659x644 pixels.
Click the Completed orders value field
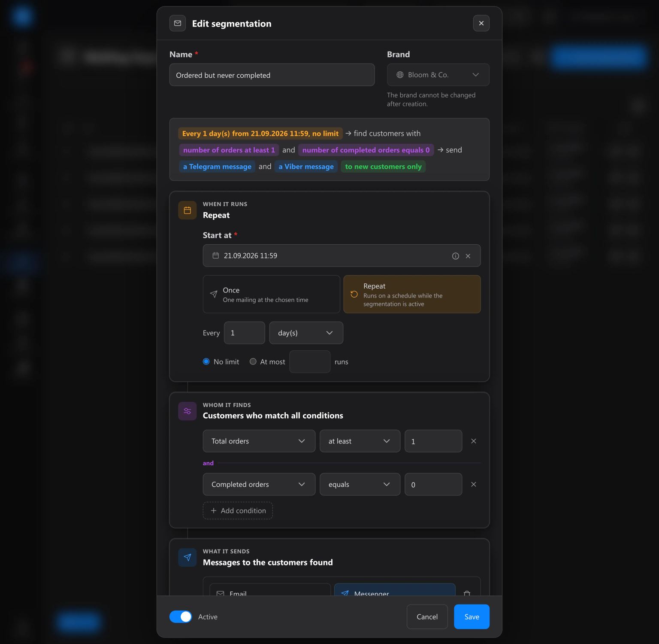point(433,484)
